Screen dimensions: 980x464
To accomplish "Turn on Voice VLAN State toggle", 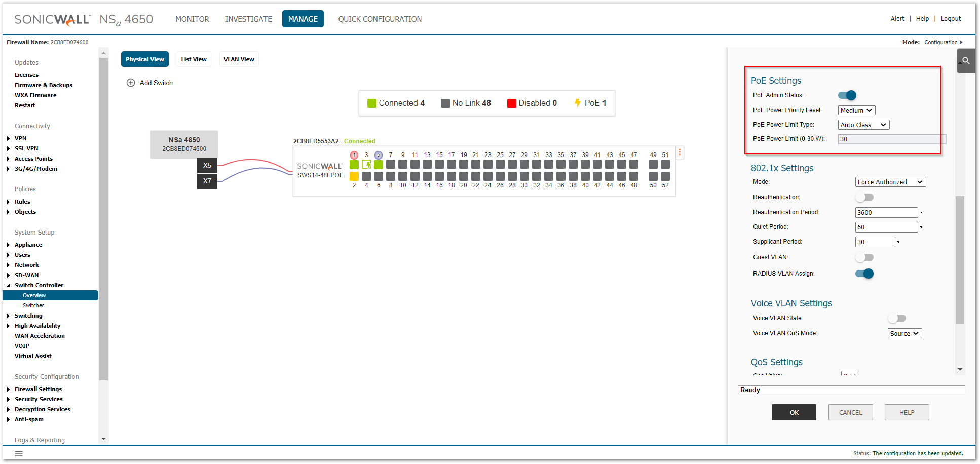I will click(897, 318).
